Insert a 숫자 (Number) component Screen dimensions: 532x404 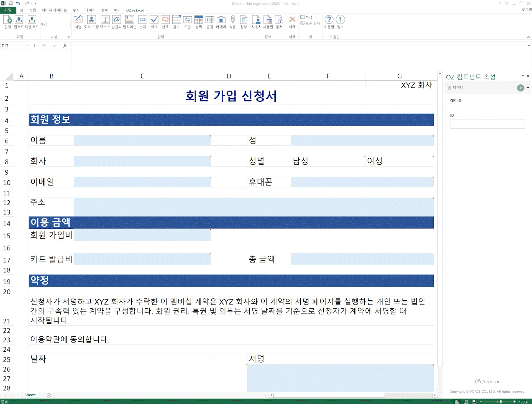pyautogui.click(x=143, y=22)
